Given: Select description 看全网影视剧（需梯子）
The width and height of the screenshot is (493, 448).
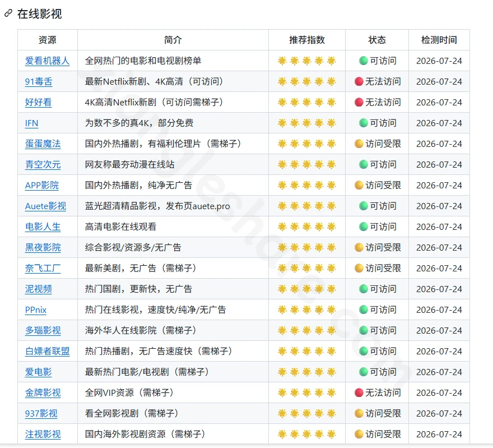Looking at the screenshot, I should pyautogui.click(x=132, y=414).
